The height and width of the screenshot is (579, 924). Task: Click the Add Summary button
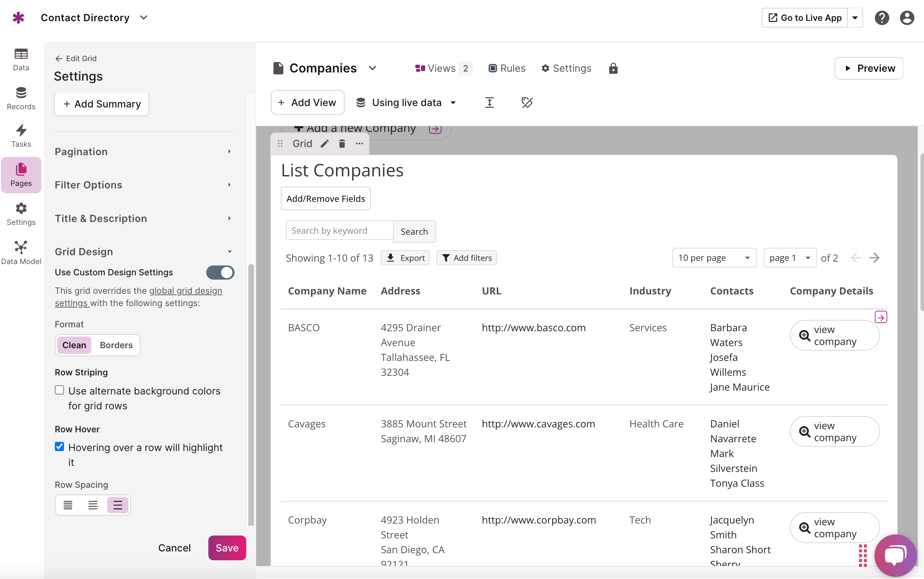tap(102, 104)
